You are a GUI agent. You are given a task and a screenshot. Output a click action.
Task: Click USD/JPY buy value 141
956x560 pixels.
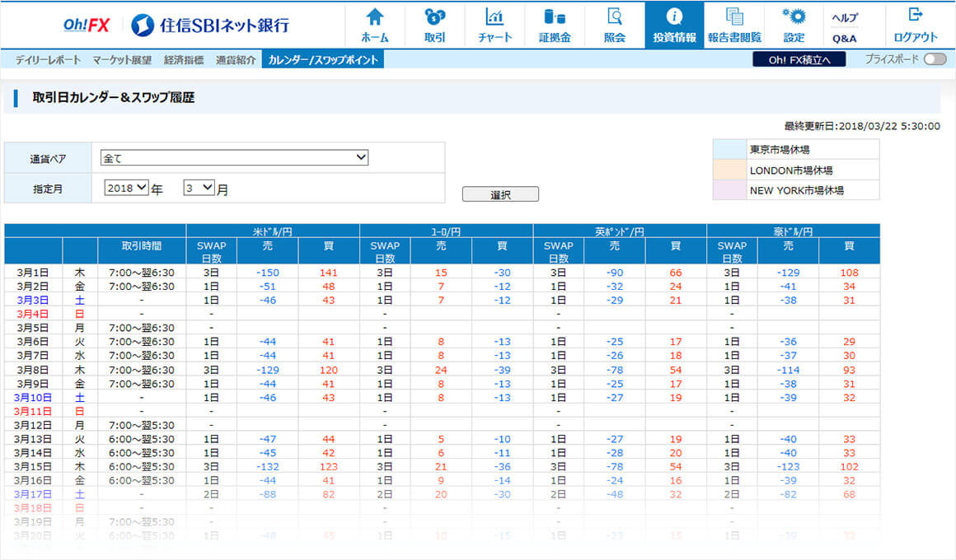[x=328, y=273]
